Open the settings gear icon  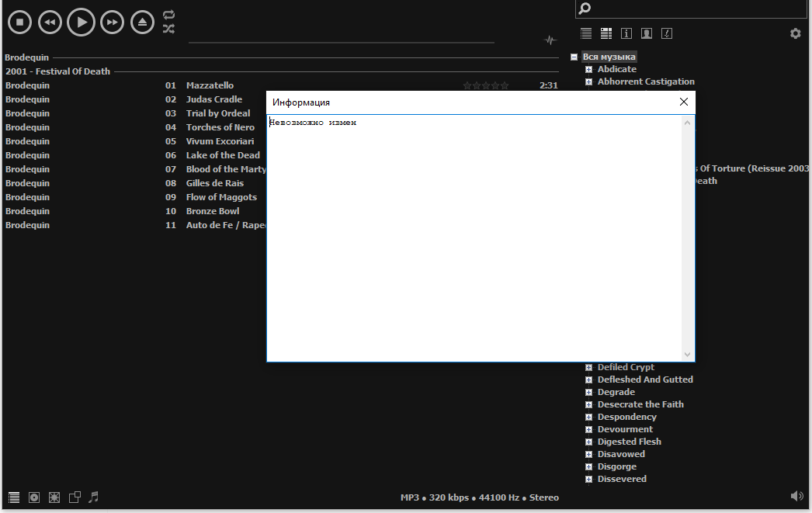pyautogui.click(x=795, y=33)
